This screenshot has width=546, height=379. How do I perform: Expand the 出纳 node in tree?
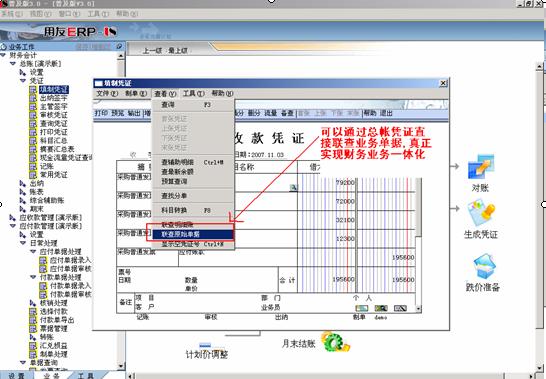point(23,183)
